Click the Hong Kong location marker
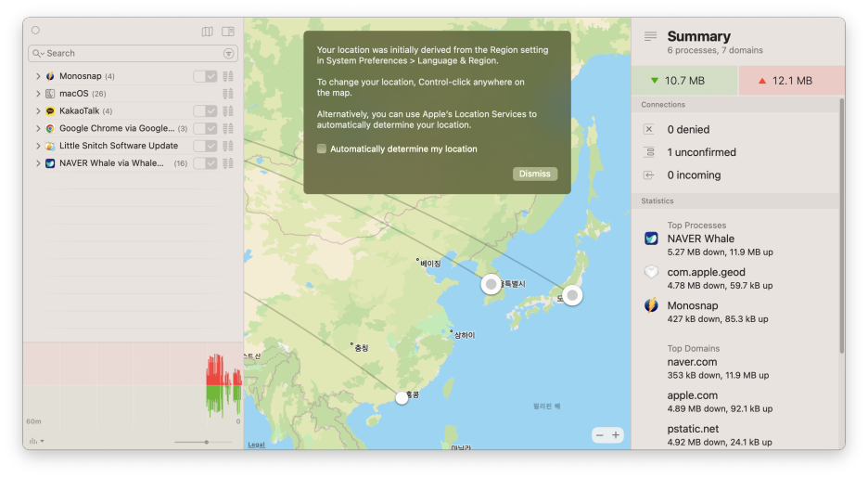Viewport: 868px width, 478px height. tap(402, 397)
